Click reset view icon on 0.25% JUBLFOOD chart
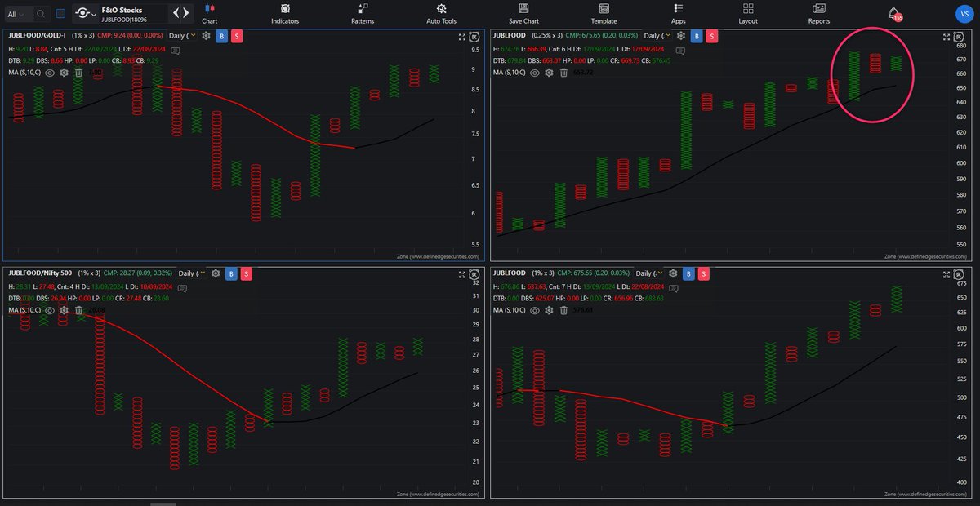The width and height of the screenshot is (980, 506). coord(959,37)
